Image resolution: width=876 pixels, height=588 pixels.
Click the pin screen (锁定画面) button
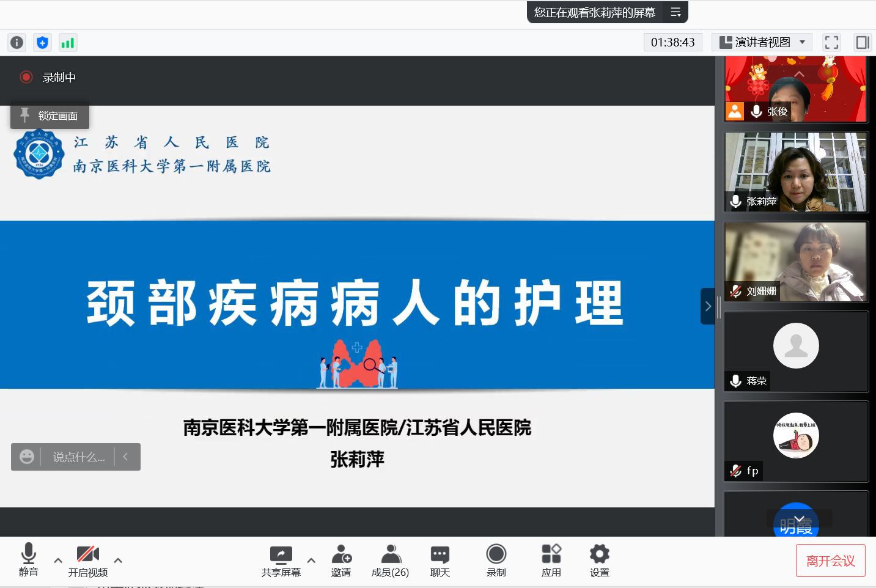(50, 116)
